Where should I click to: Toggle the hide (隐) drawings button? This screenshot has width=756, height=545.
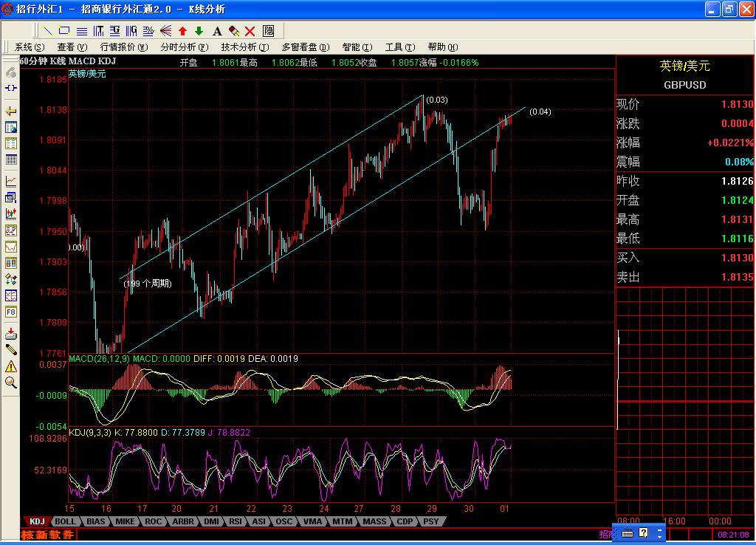tap(269, 31)
